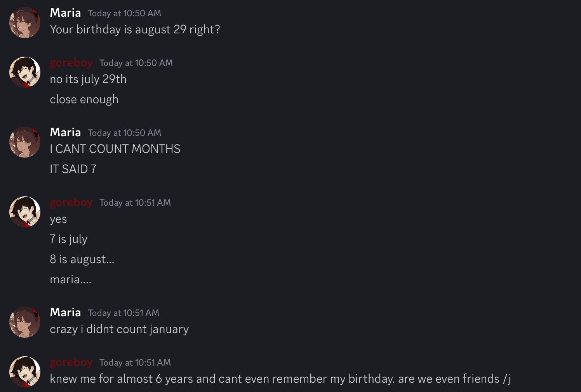
Task: Click goreboy's username above 'no its july 29th'
Action: (71, 62)
